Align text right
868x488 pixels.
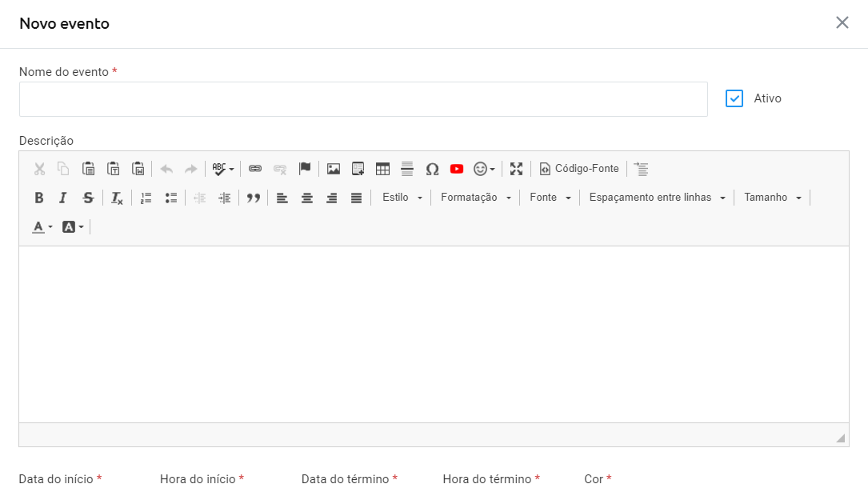331,198
